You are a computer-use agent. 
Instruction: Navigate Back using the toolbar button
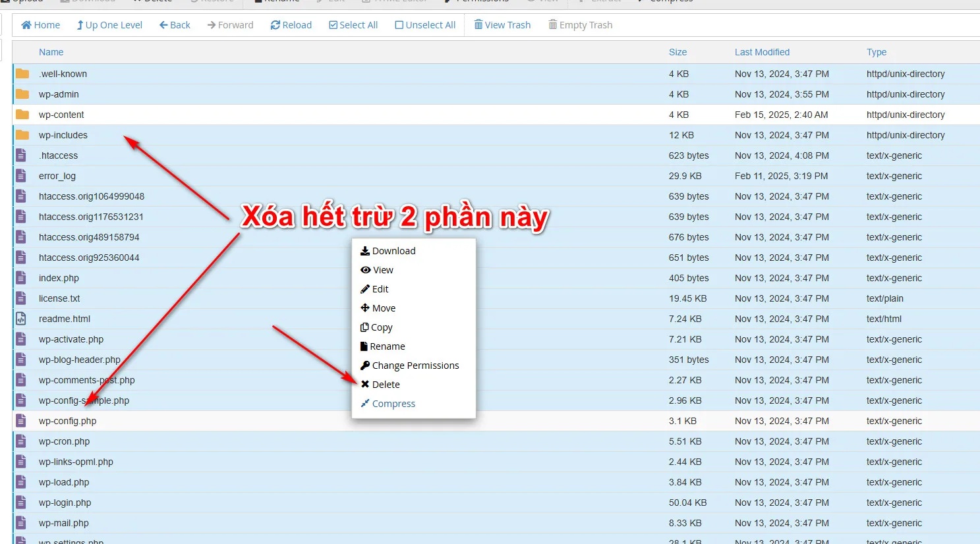(175, 25)
